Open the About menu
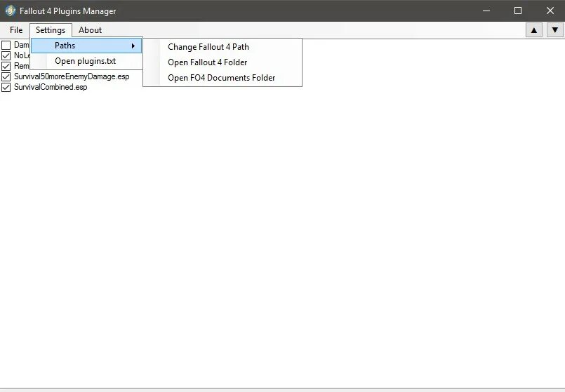 point(90,30)
